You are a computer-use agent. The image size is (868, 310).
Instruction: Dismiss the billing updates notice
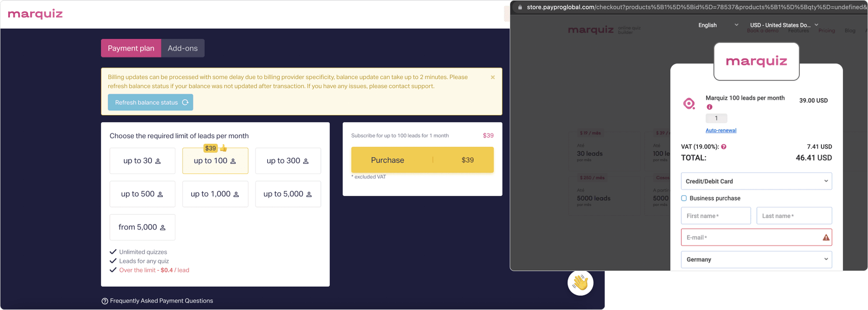tap(493, 77)
